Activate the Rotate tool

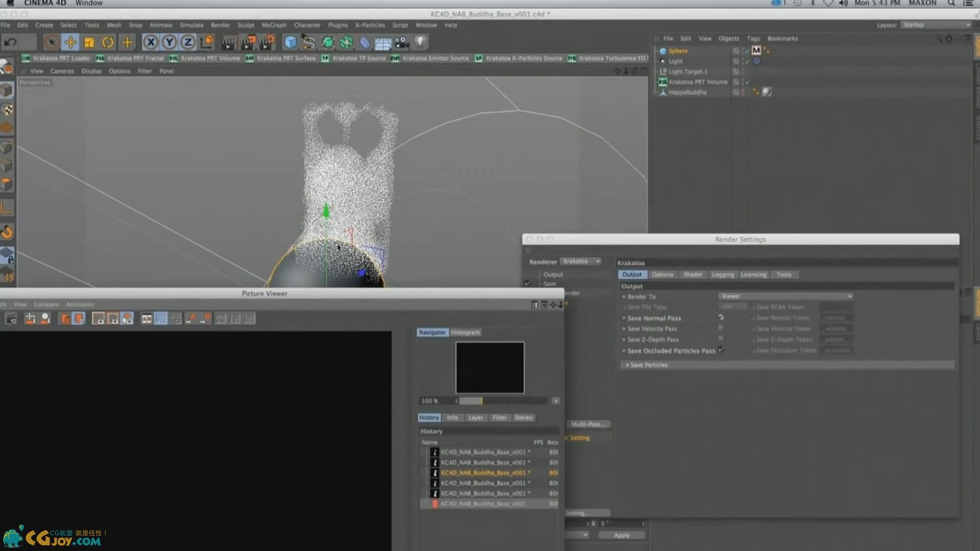[108, 42]
